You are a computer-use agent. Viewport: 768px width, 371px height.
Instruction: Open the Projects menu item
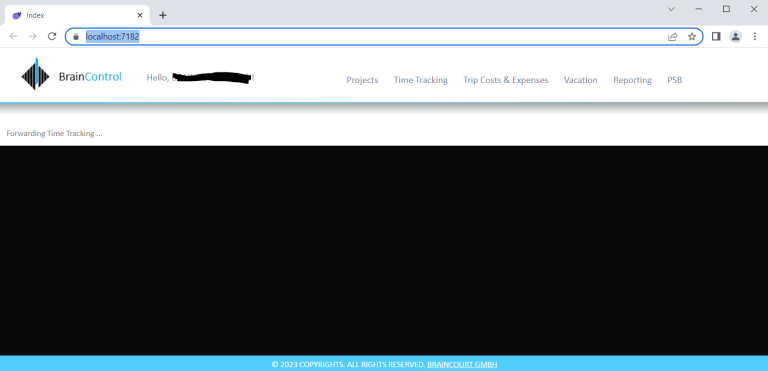362,80
